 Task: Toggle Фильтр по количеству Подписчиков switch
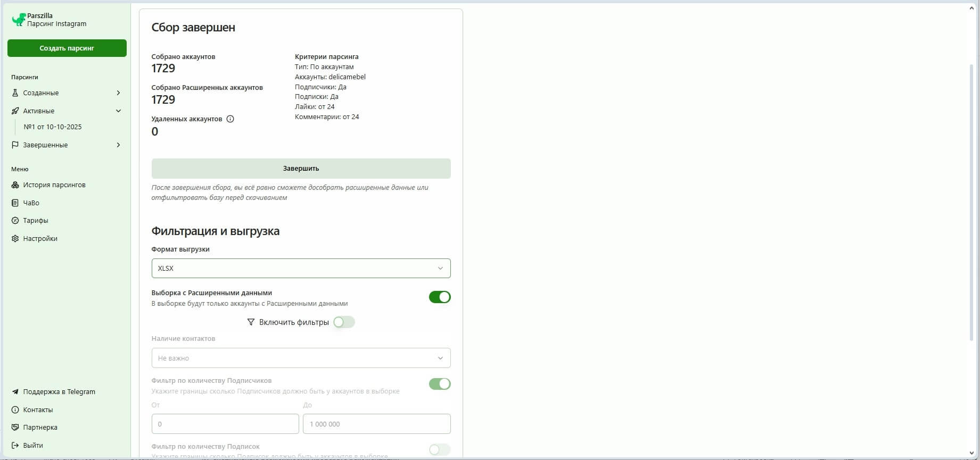pos(440,384)
